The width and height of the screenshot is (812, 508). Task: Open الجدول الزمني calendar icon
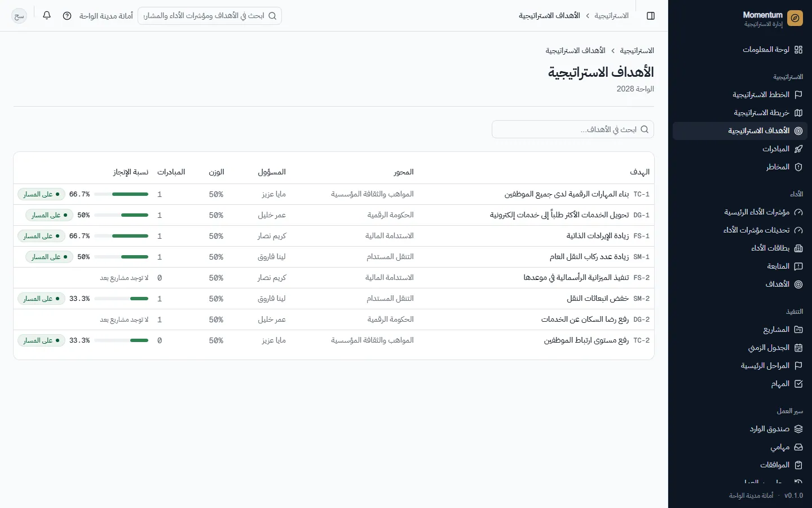(x=798, y=348)
